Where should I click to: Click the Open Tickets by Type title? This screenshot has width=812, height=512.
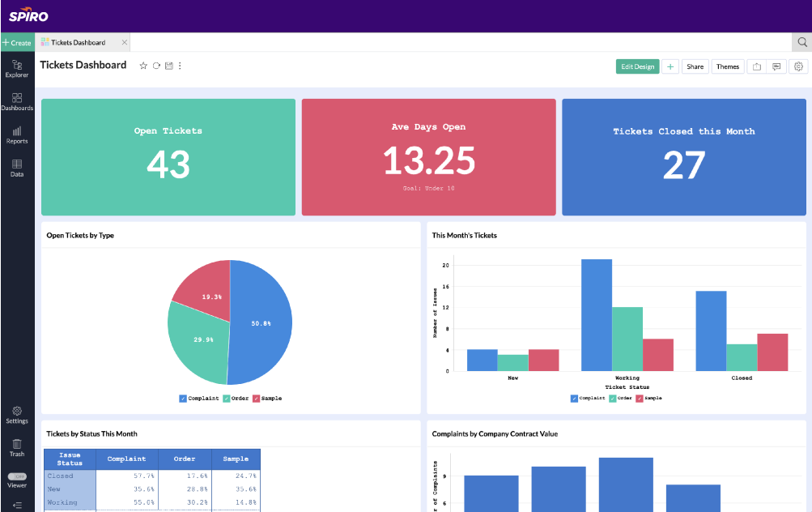(80, 235)
